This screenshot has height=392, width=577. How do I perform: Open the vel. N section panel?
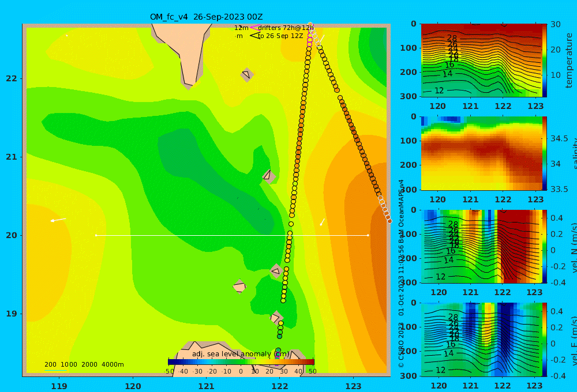pyautogui.click(x=481, y=246)
